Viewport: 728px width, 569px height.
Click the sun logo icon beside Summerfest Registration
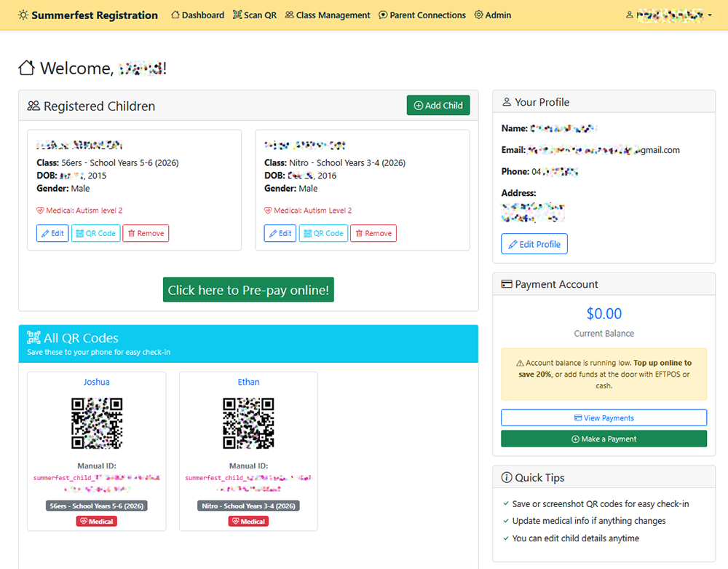pos(23,15)
